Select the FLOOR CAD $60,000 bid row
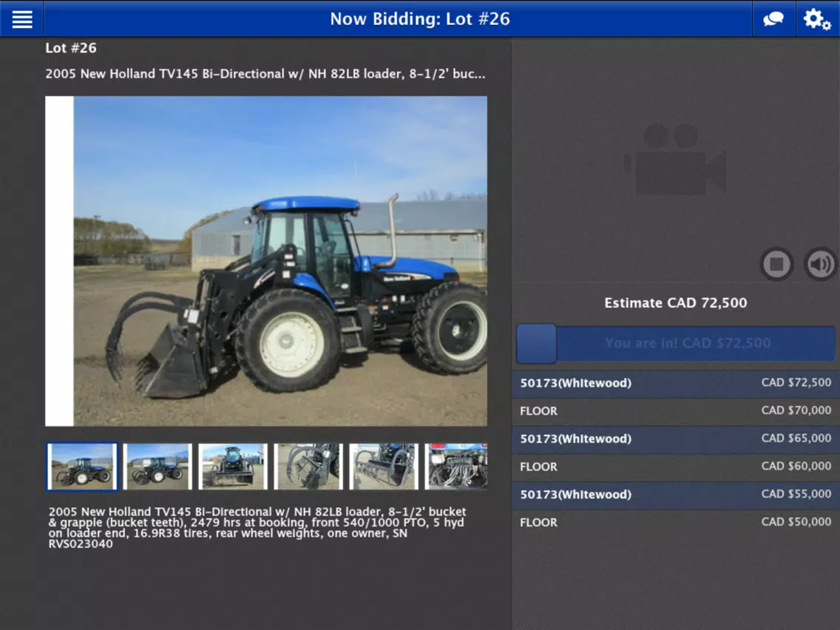Image resolution: width=840 pixels, height=630 pixels. click(676, 467)
